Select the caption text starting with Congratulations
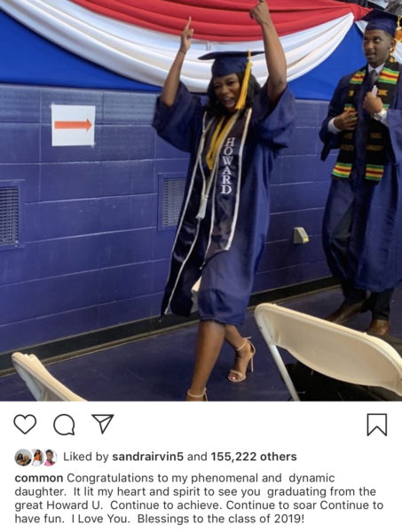Image resolution: width=402 pixels, height=532 pixels. (199, 498)
